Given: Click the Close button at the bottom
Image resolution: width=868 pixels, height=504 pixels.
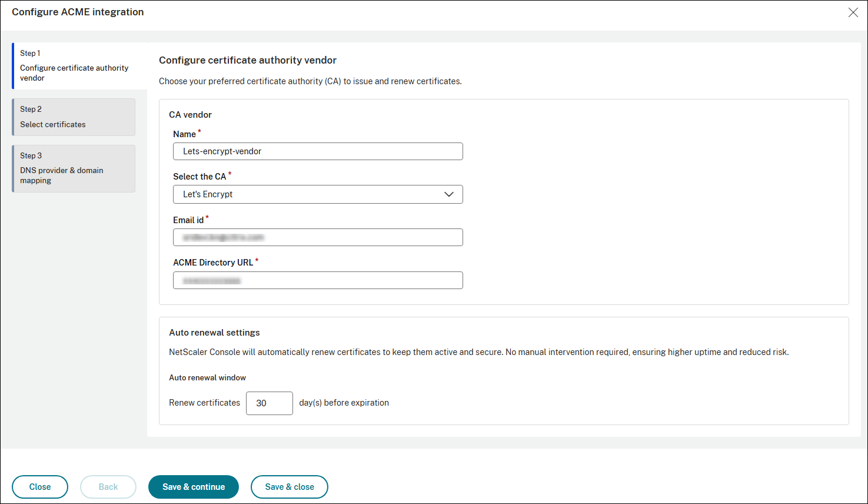Looking at the screenshot, I should coord(39,487).
